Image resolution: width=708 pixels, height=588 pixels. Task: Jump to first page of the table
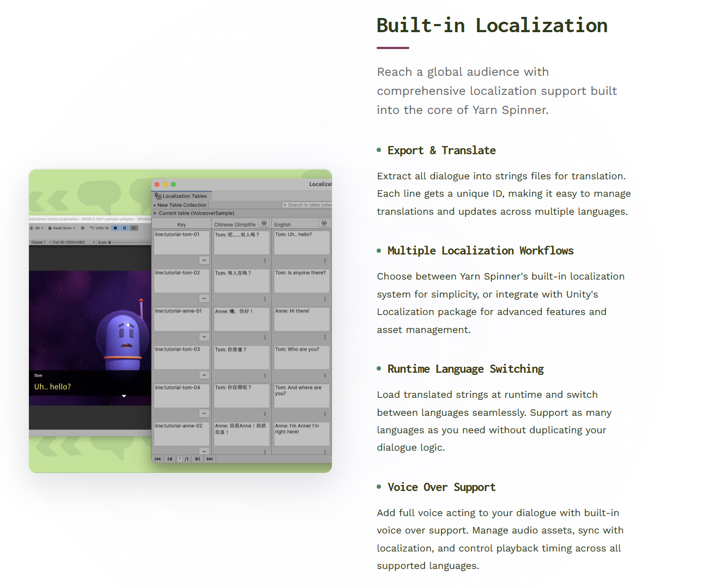pos(158,459)
